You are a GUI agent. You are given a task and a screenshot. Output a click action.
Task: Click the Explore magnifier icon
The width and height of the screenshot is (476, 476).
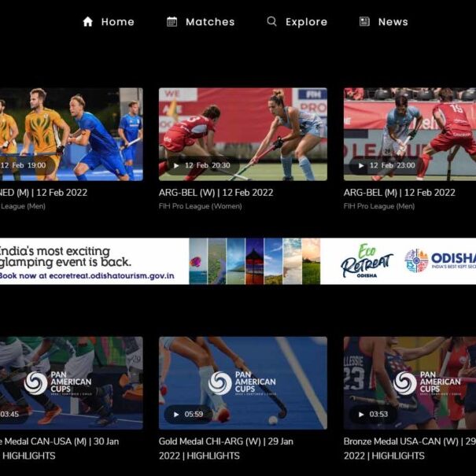[x=271, y=21]
